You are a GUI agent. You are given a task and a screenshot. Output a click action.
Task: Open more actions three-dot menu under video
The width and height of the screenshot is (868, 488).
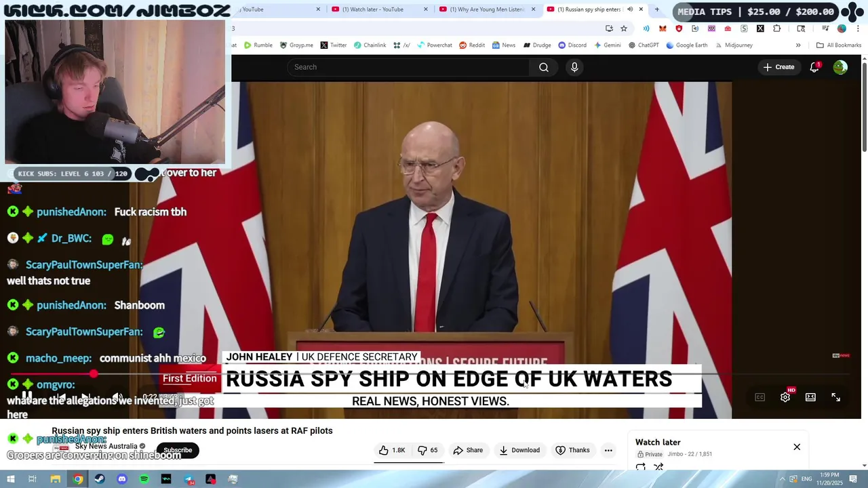[608, 450]
